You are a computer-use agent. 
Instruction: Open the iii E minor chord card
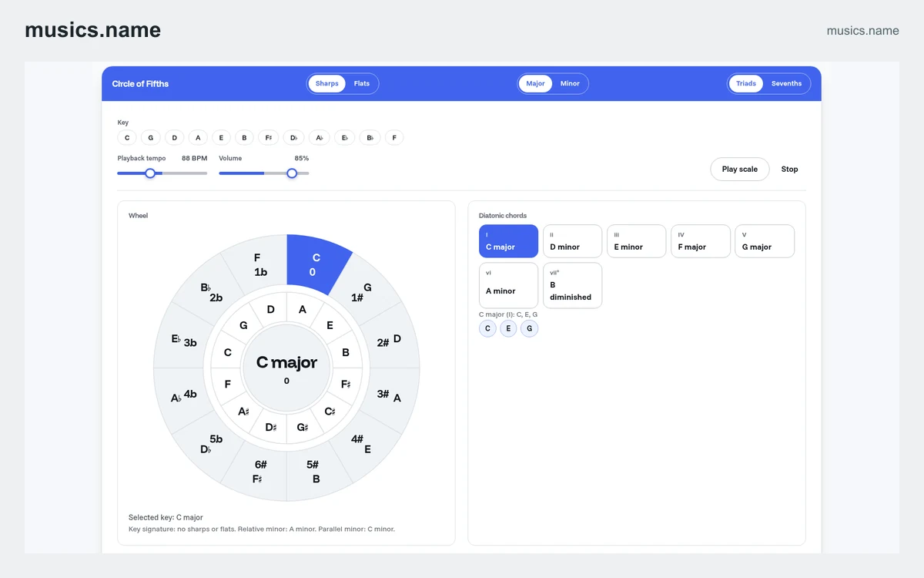[x=636, y=241]
